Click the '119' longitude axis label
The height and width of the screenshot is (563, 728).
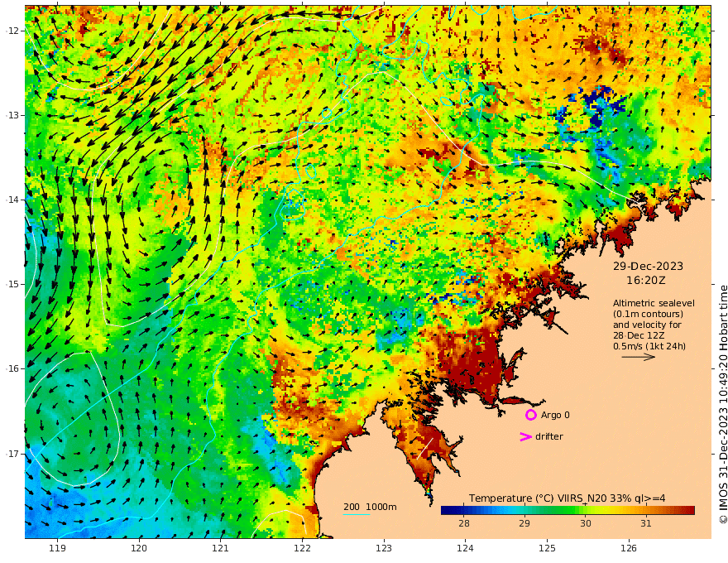click(57, 548)
